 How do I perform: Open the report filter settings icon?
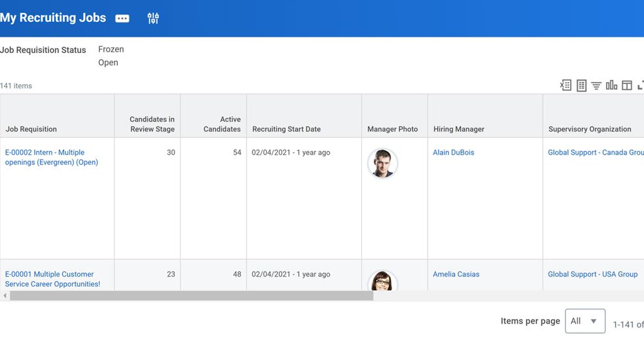[153, 19]
